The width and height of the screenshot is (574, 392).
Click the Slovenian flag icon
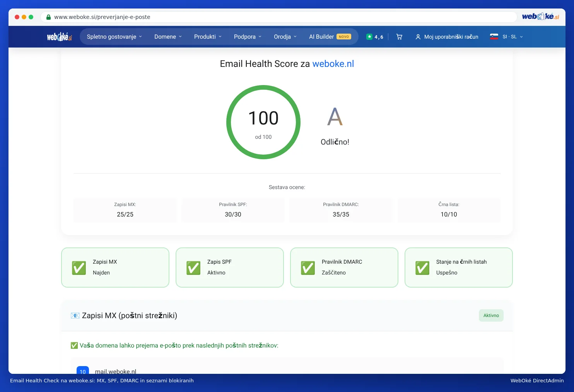pyautogui.click(x=494, y=37)
